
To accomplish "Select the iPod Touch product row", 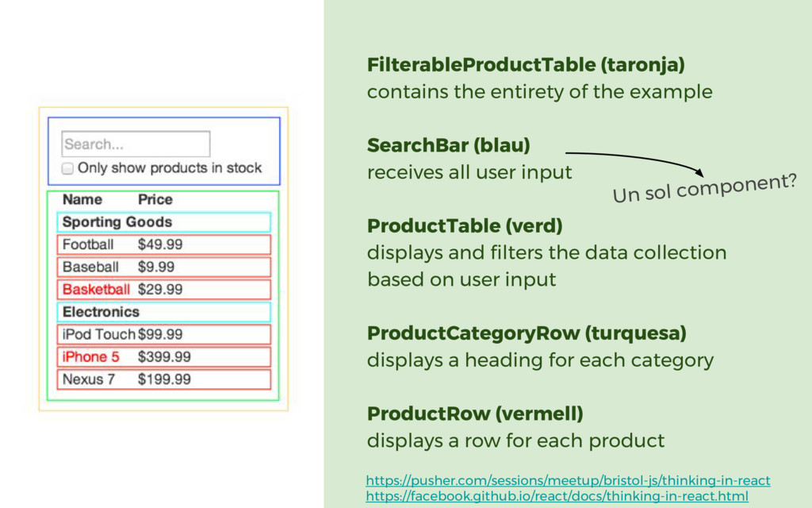I will pyautogui.click(x=163, y=334).
